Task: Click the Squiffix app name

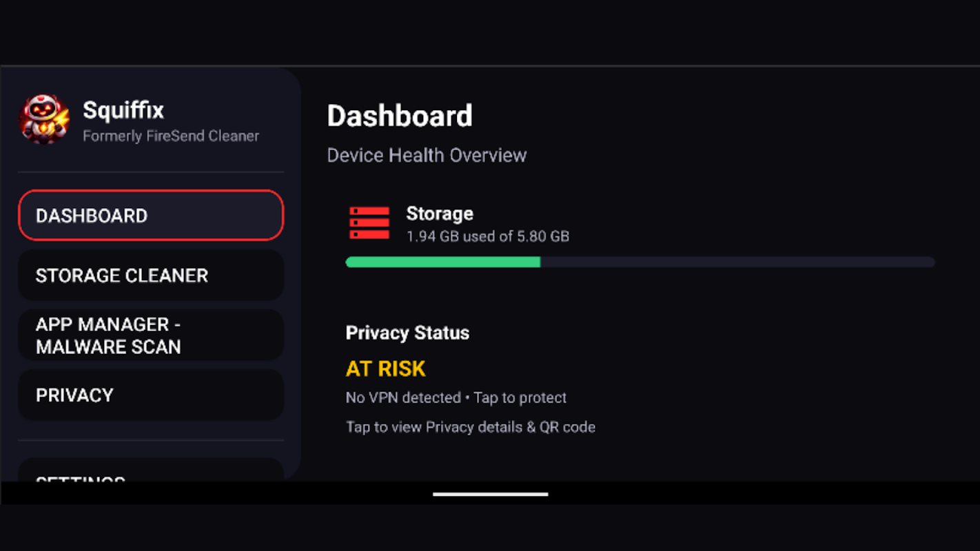Action: (123, 110)
